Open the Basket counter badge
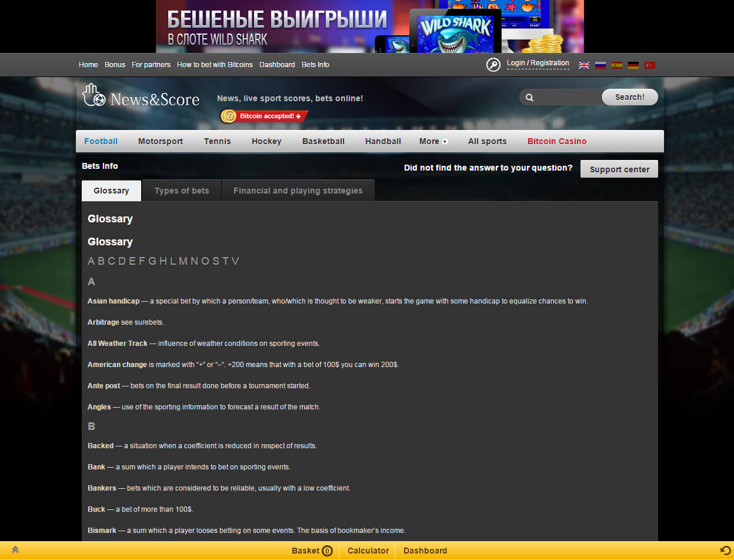Image resolution: width=734 pixels, height=560 pixels. (x=328, y=551)
